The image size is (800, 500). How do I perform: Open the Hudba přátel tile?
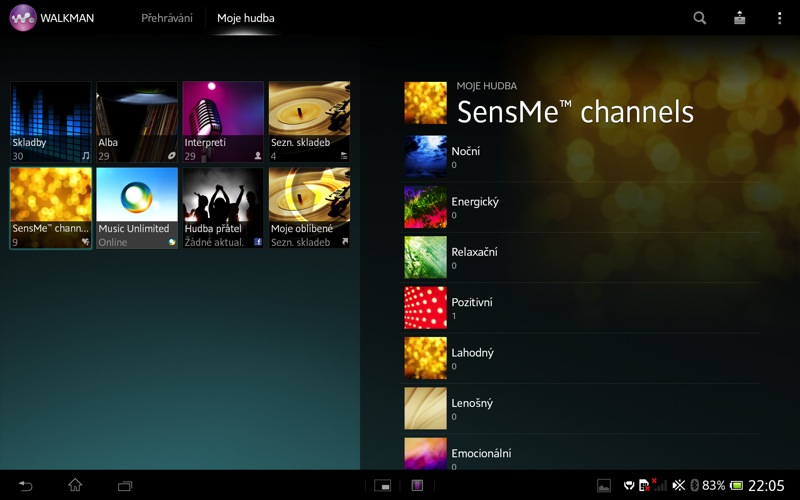pyautogui.click(x=223, y=208)
